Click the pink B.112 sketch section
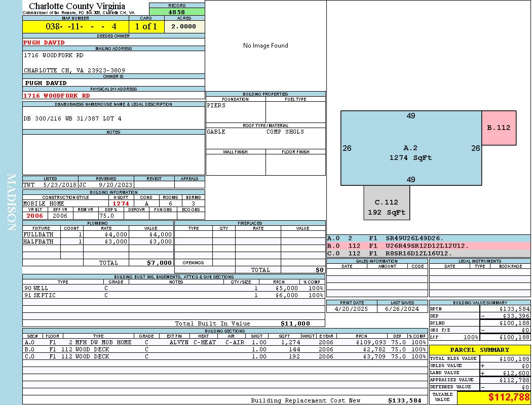Image resolution: width=532 pixels, height=405 pixels. pyautogui.click(x=499, y=128)
